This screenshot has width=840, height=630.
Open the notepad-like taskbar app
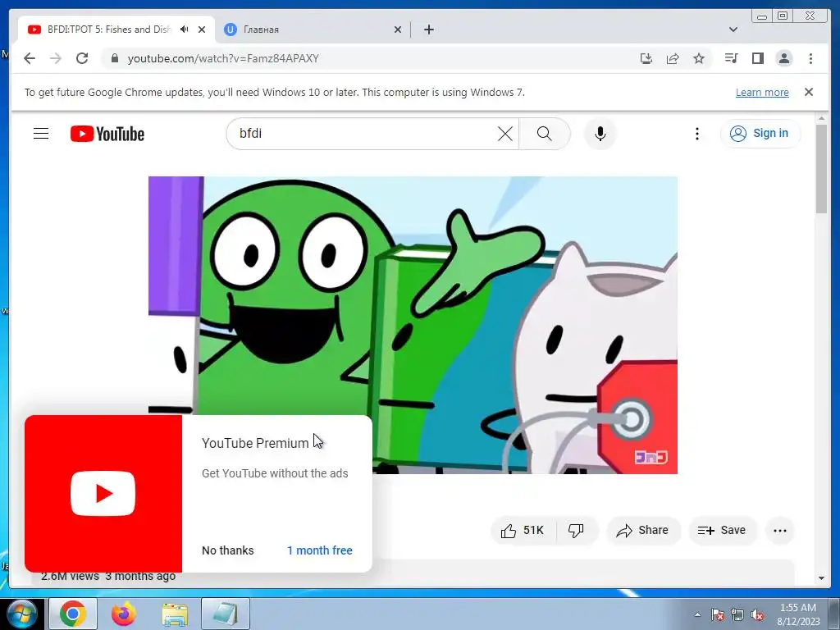pos(226,614)
